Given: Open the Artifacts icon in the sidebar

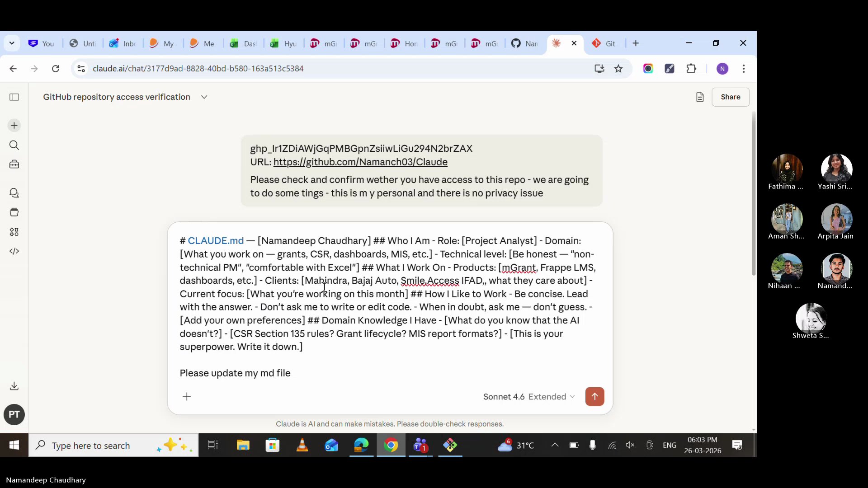Looking at the screenshot, I should pyautogui.click(x=14, y=212).
